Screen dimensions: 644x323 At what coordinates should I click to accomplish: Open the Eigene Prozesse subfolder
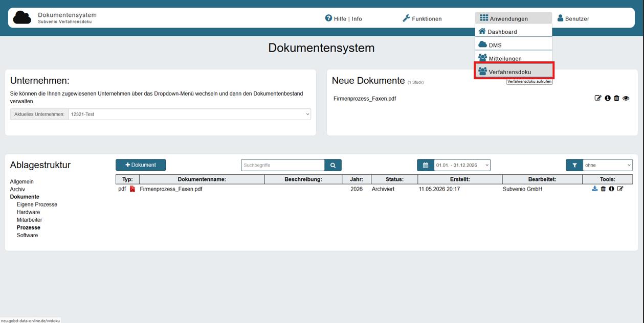click(37, 204)
